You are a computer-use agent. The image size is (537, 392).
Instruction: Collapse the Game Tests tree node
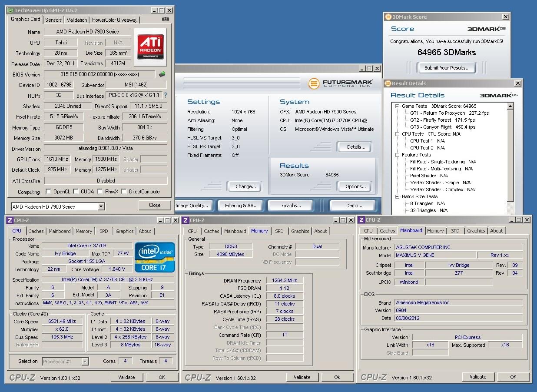[x=397, y=106]
